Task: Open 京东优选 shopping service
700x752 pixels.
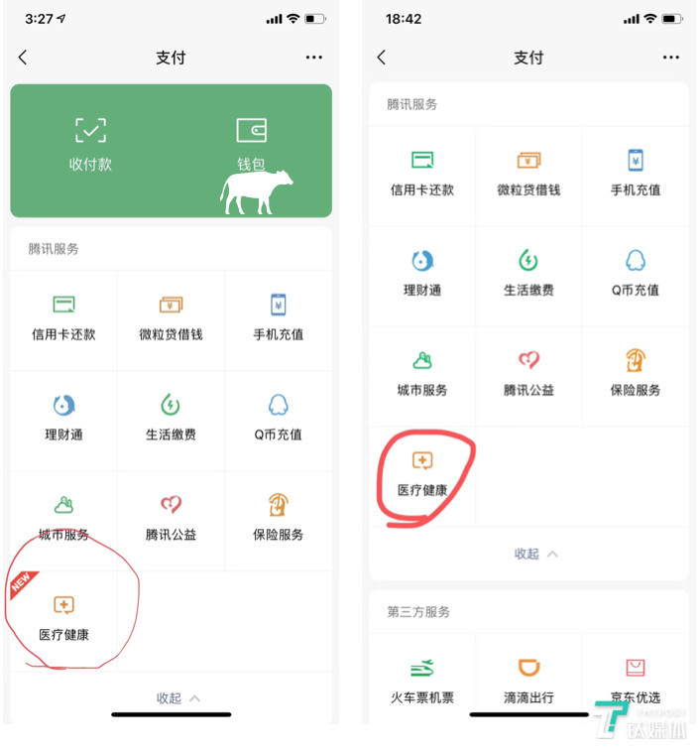Action: [x=636, y=681]
